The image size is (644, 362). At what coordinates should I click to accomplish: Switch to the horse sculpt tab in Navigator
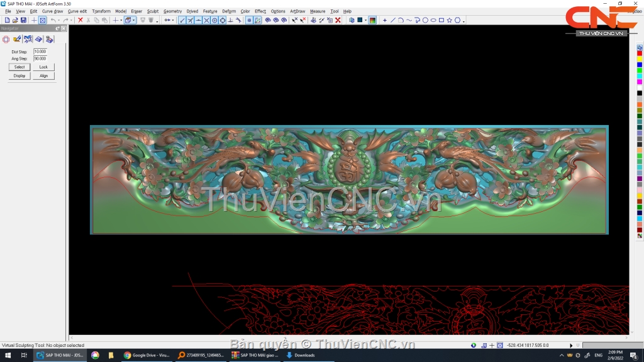coord(28,40)
